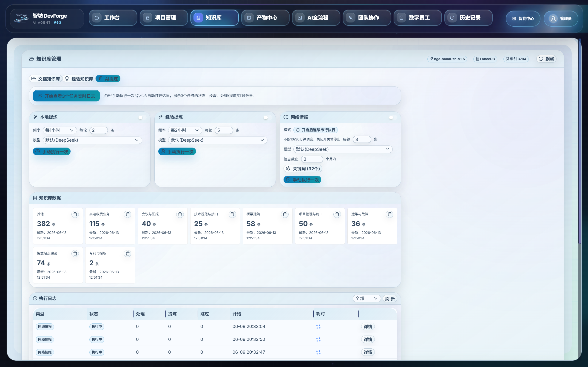
Task: Open the 全部 log filter dropdown
Action: click(367, 299)
